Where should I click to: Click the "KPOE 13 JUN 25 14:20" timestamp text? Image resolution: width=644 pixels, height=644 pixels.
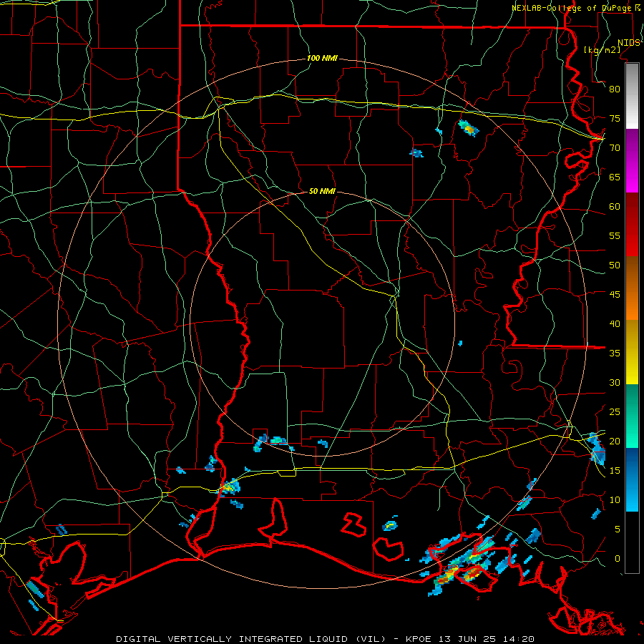[x=470, y=639]
